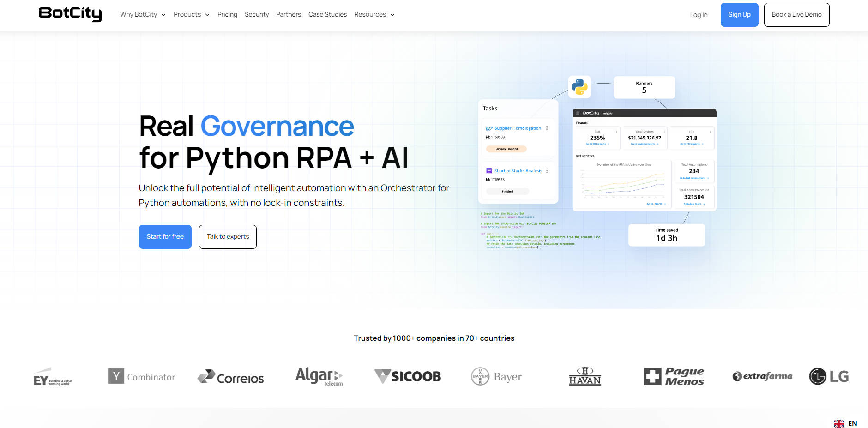868x428 pixels.
Task: Click the Y Combinator logo
Action: [x=142, y=377]
